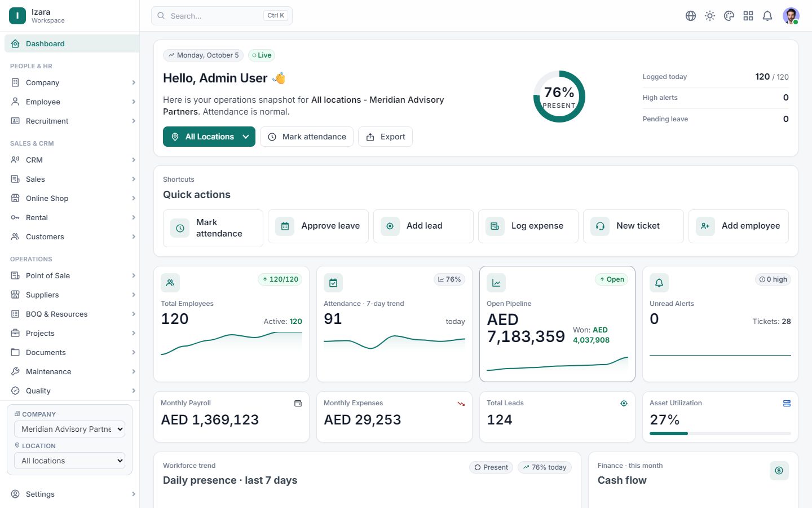Image resolution: width=812 pixels, height=508 pixels.
Task: Open Dashboard in the sidebar
Action: [x=72, y=43]
